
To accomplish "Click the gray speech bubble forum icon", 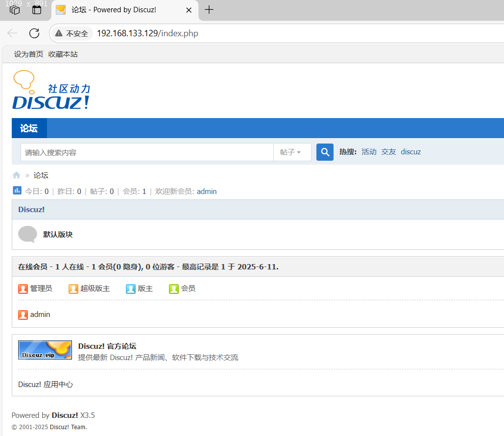I will 27,234.
